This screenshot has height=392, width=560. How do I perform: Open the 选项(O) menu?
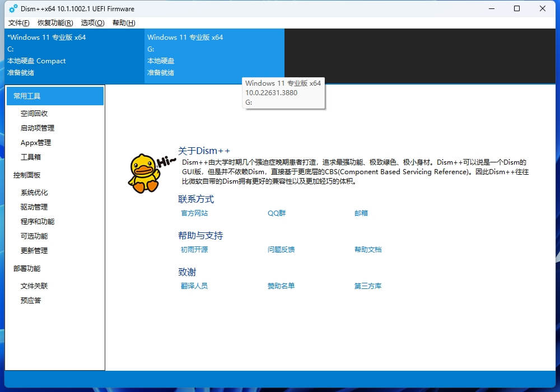(92, 23)
